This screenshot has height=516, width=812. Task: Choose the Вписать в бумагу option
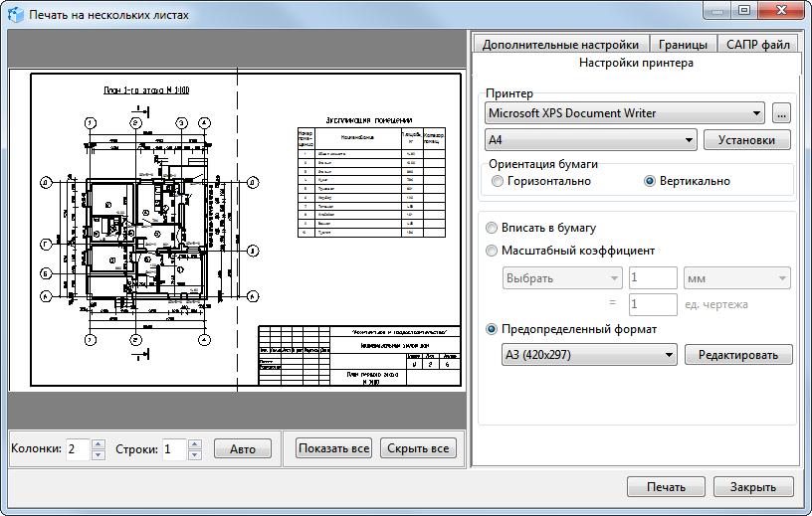[x=492, y=228]
